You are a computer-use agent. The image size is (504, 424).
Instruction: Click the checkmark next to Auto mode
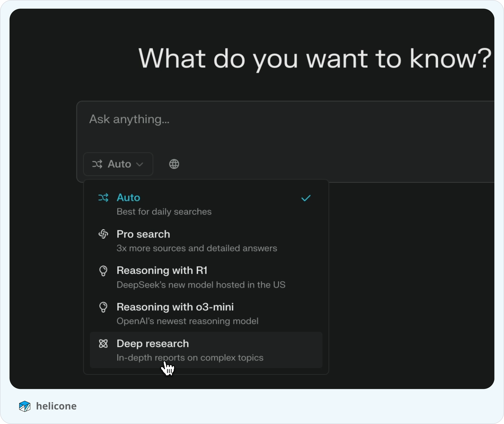(306, 198)
